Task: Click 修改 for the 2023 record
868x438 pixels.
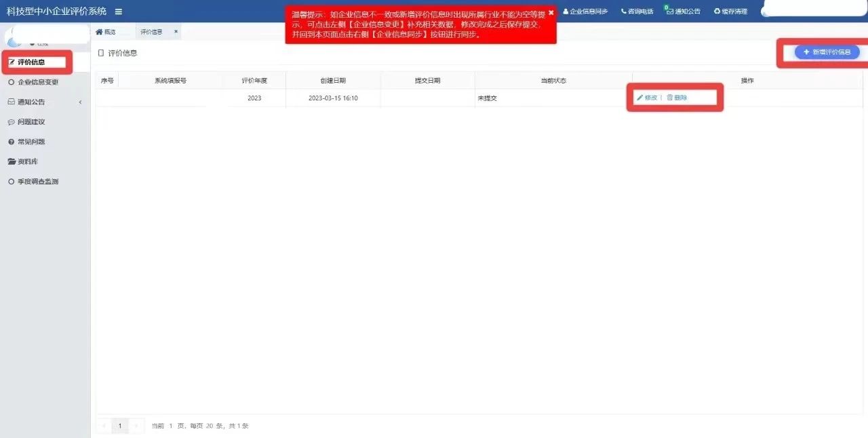Action: coord(647,98)
